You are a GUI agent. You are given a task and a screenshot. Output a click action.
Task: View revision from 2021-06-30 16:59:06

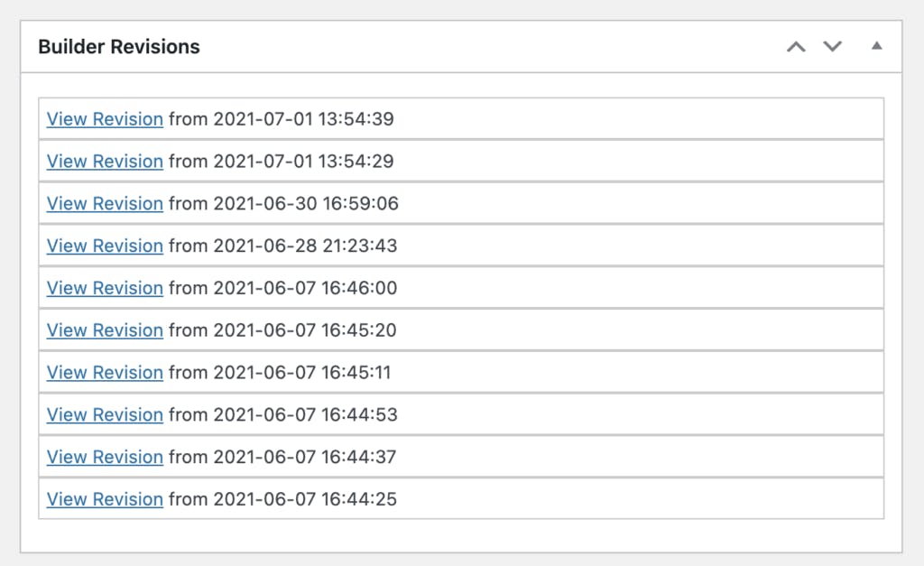[105, 204]
